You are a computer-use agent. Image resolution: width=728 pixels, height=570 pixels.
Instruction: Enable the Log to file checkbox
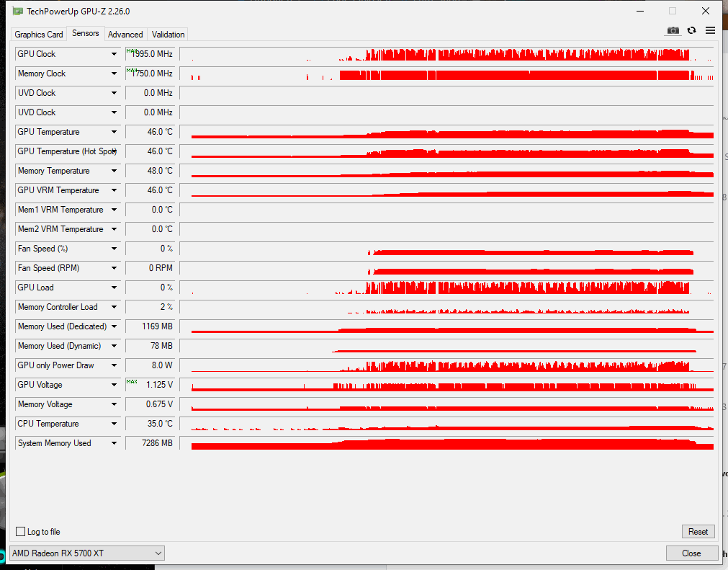20,531
